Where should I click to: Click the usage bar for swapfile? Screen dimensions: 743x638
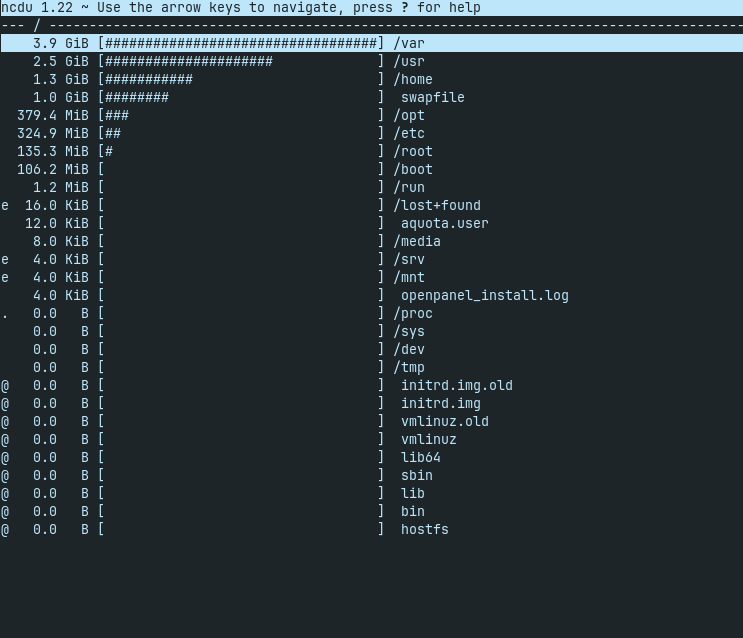pyautogui.click(x=241, y=97)
